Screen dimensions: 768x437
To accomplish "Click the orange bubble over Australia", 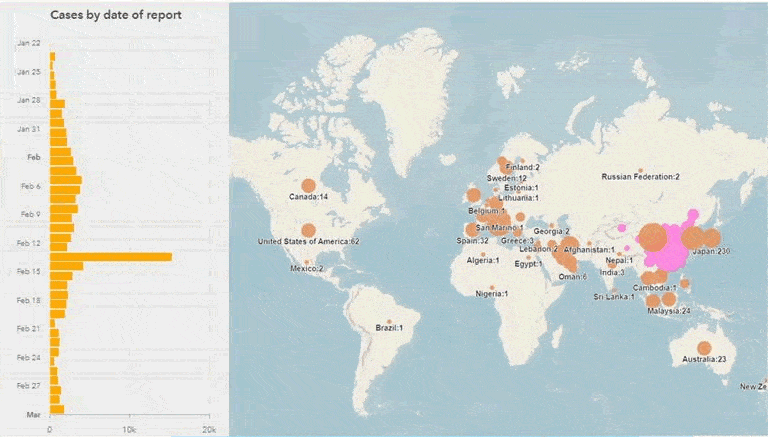I will (x=704, y=348).
